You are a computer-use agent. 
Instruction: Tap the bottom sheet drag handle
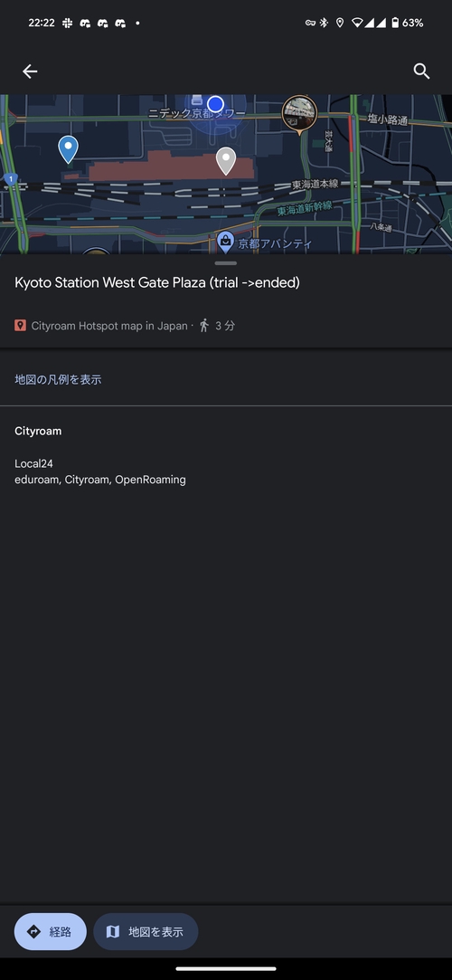click(225, 263)
